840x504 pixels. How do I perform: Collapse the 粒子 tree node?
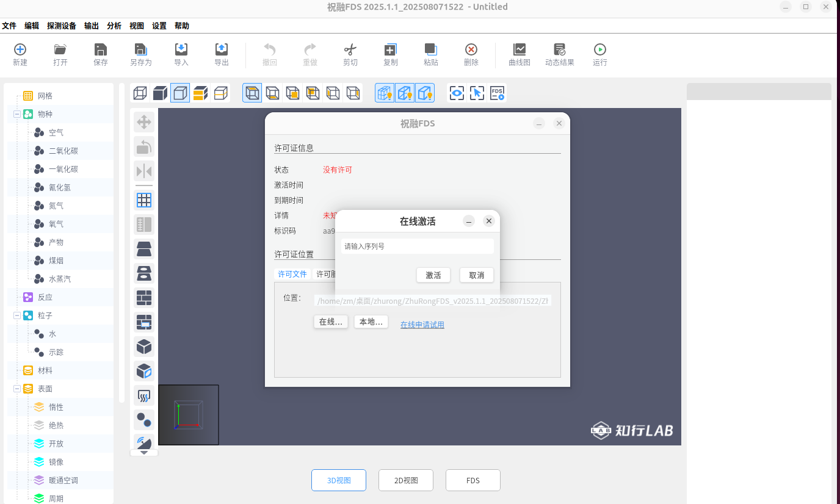pos(17,315)
